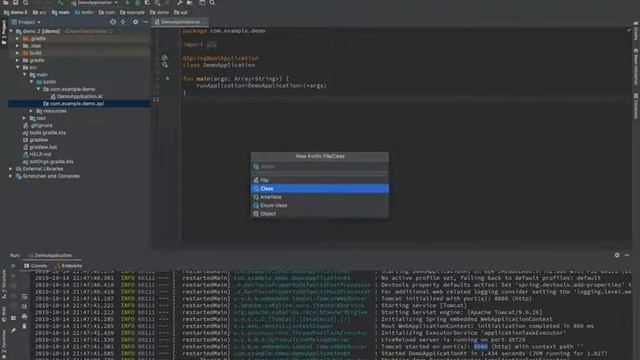Click the green run gutter arrow beside main
The height and width of the screenshot is (360, 640).
pyautogui.click(x=167, y=78)
